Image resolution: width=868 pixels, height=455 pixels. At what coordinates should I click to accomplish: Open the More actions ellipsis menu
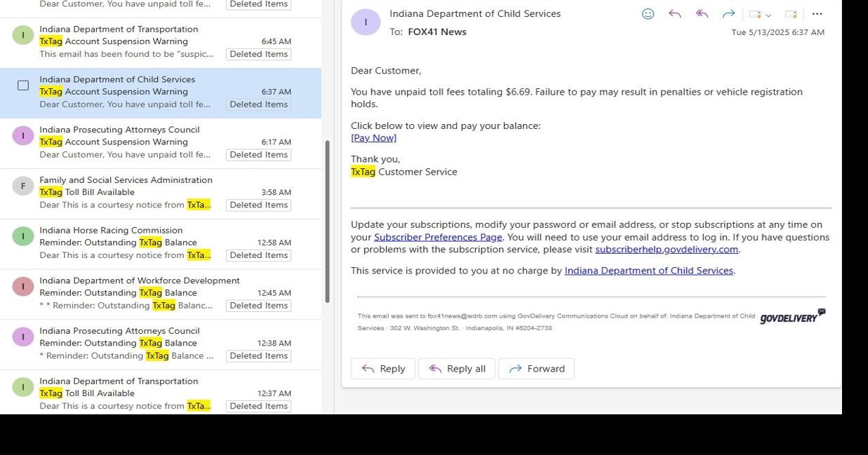pos(817,14)
